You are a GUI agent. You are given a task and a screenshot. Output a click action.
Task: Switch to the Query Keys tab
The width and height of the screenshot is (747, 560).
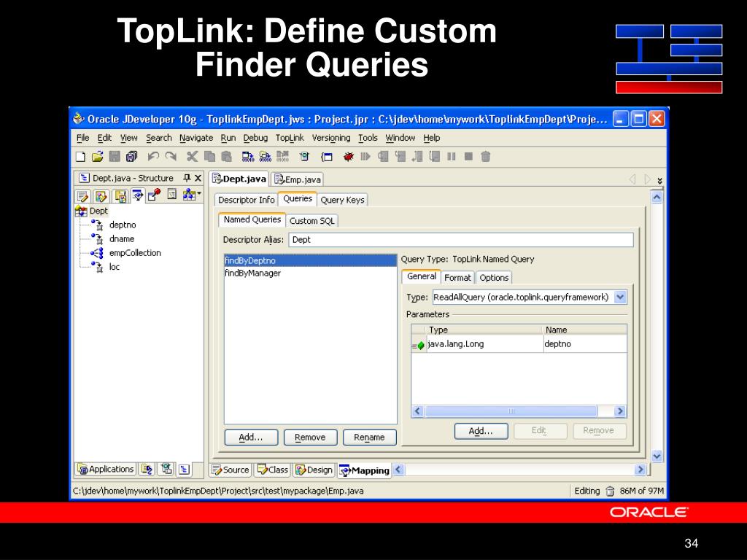(x=343, y=200)
